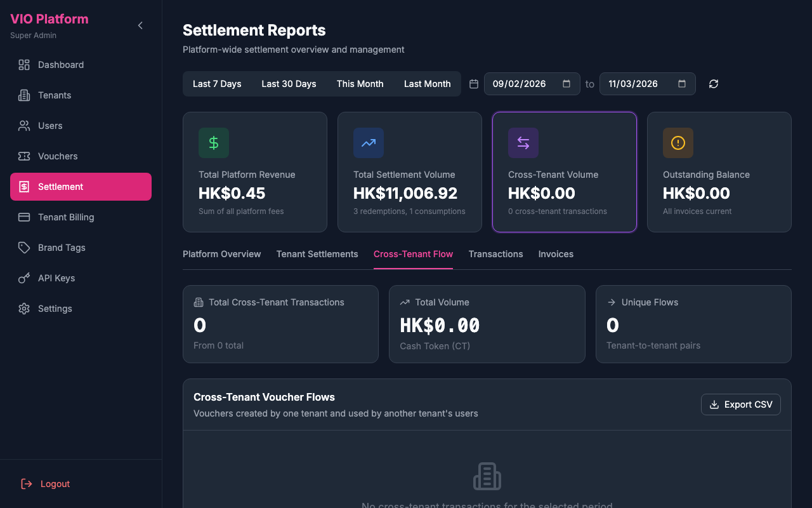Collapse the sidebar with the chevron
This screenshot has width=812, height=508.
point(140,25)
